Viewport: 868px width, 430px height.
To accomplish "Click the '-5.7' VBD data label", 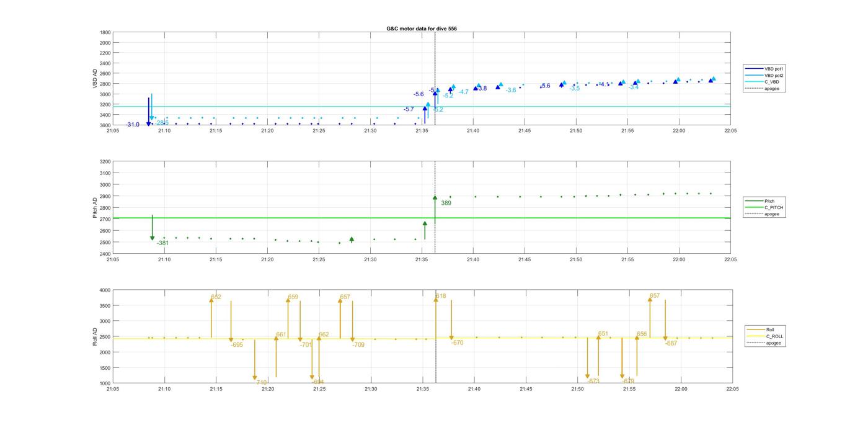I will click(409, 109).
